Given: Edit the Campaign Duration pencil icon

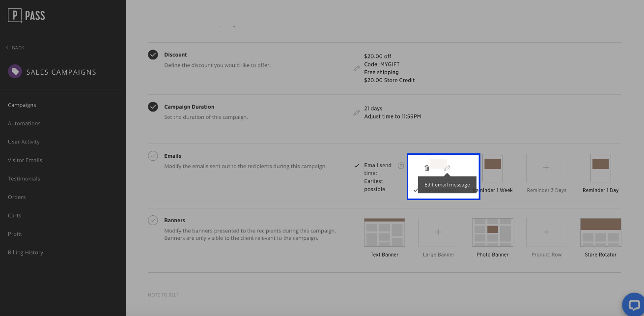Looking at the screenshot, I should pos(357,113).
